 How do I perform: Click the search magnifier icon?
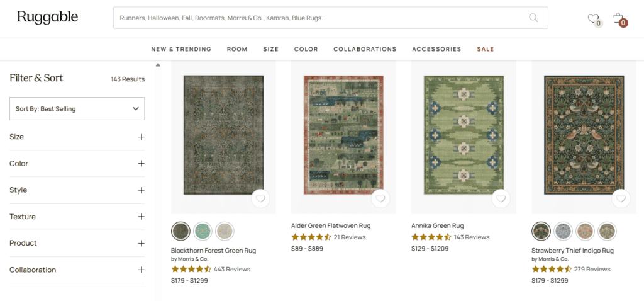(533, 18)
